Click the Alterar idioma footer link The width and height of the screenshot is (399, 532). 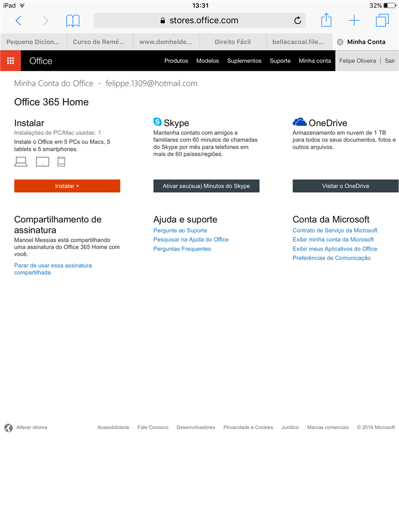tap(32, 428)
